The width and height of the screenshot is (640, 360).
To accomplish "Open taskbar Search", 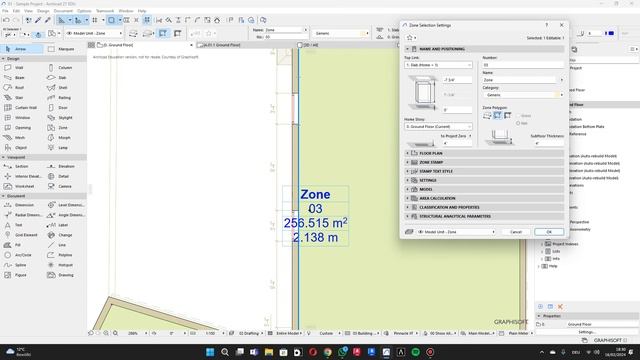I will tap(224, 352).
